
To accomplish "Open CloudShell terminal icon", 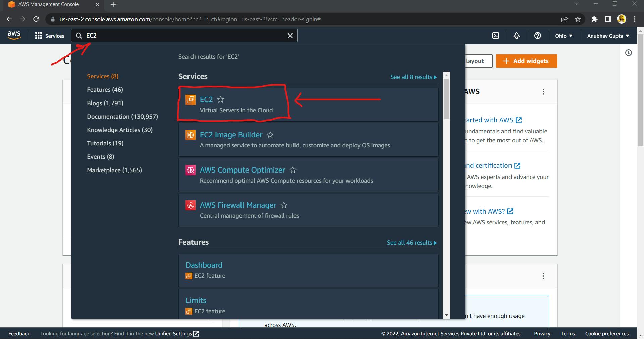I will coord(496,36).
